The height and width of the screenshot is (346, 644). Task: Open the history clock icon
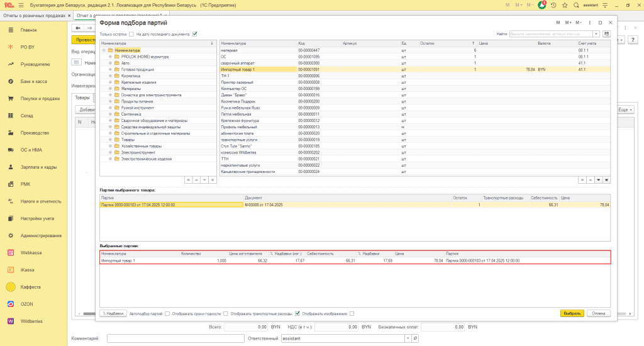[x=553, y=5]
